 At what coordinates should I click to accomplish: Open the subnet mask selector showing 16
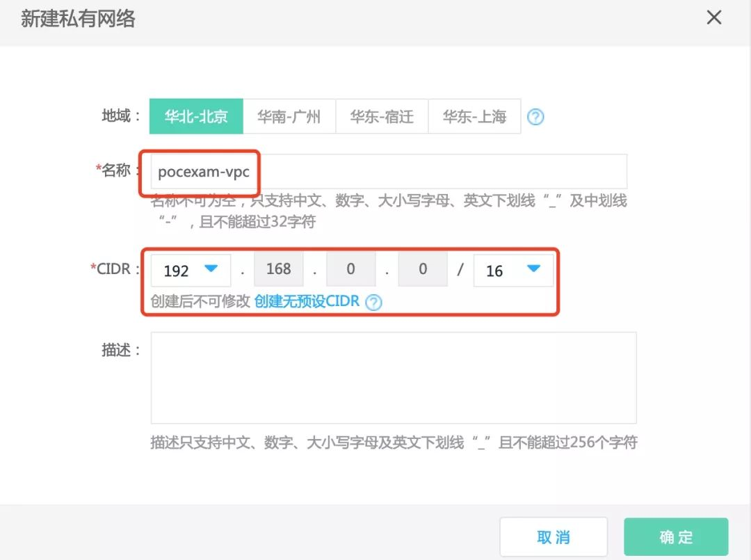click(513, 270)
